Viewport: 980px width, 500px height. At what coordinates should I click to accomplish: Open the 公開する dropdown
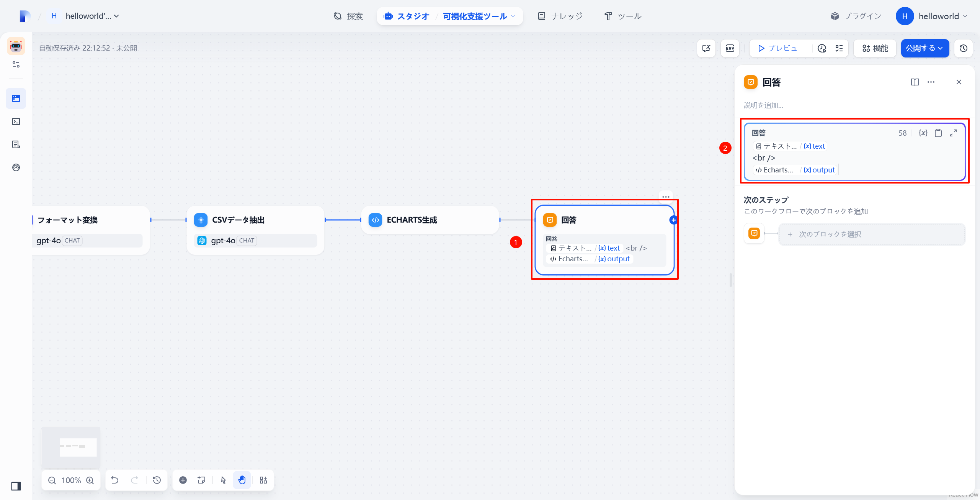(x=925, y=48)
